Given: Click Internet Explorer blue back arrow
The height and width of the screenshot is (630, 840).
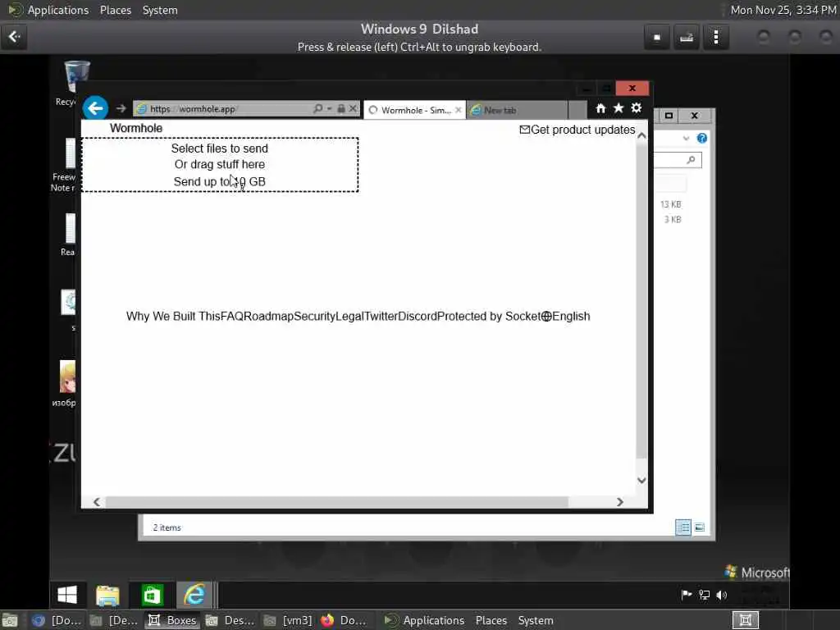Looking at the screenshot, I should (x=95, y=108).
